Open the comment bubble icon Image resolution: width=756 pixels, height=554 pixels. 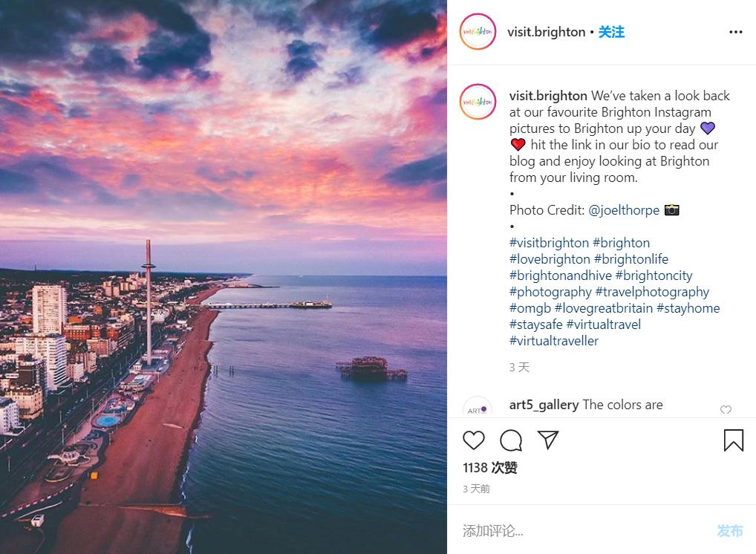511,440
